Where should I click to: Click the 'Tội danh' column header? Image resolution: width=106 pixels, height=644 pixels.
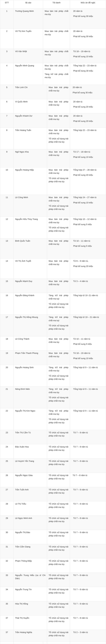click(x=56, y=3)
